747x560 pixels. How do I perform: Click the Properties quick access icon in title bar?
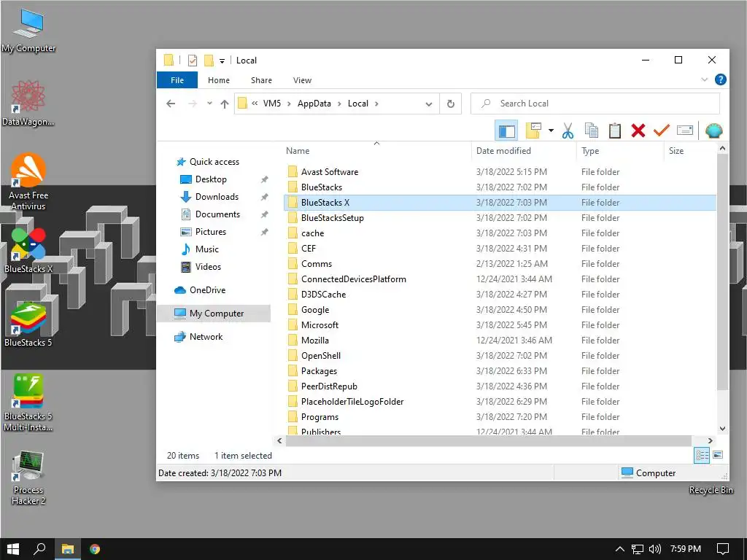[193, 61]
